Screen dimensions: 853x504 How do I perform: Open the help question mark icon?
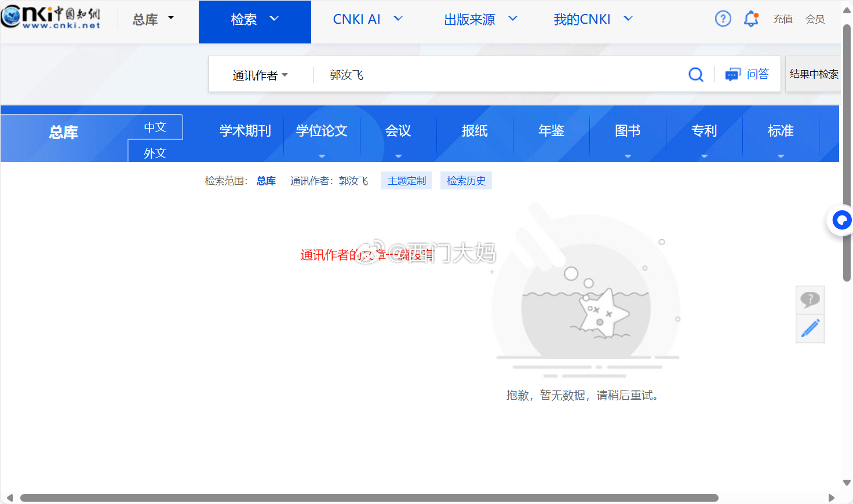tap(723, 19)
